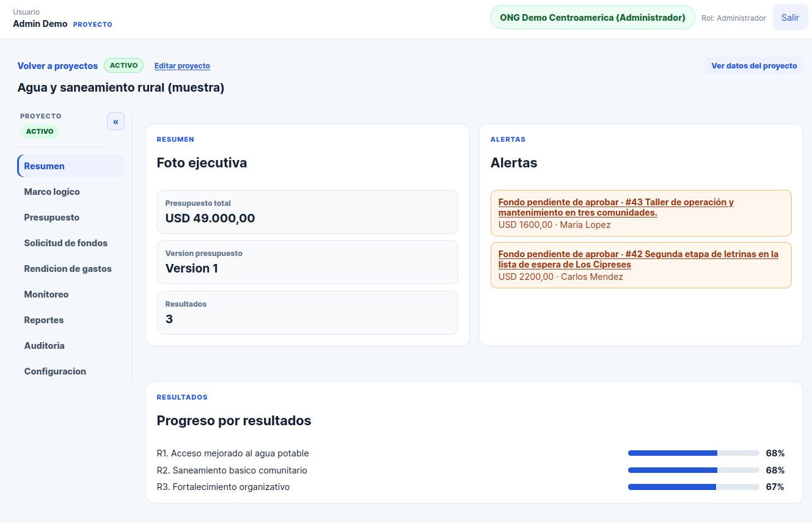Viewport: 812px width, 523px height.
Task: Click the Version presupuesto card
Action: coord(307,262)
